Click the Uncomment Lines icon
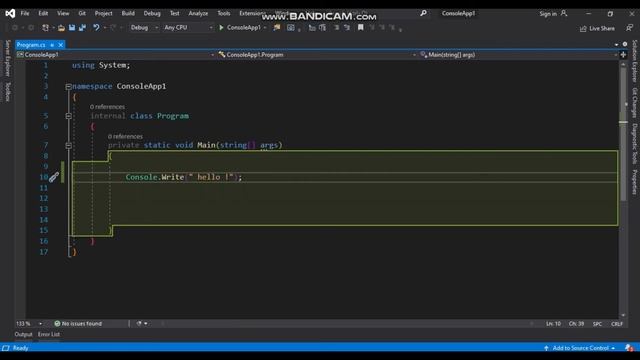This screenshot has width=640, height=360. (347, 27)
